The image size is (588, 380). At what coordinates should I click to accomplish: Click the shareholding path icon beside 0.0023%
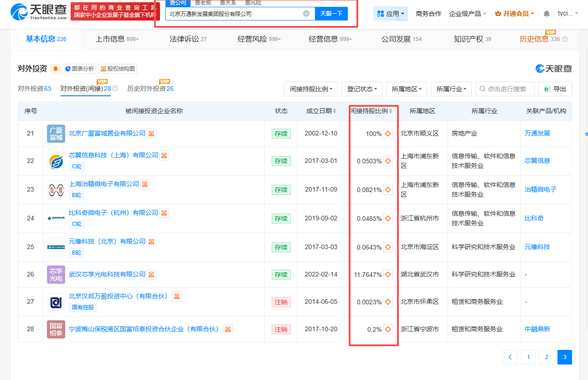388,302
